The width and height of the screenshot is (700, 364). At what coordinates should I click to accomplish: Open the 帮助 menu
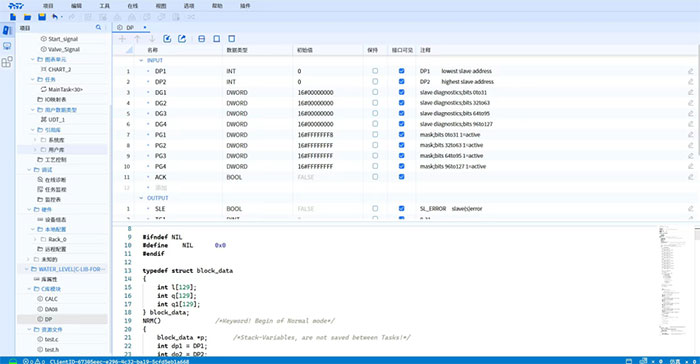217,6
